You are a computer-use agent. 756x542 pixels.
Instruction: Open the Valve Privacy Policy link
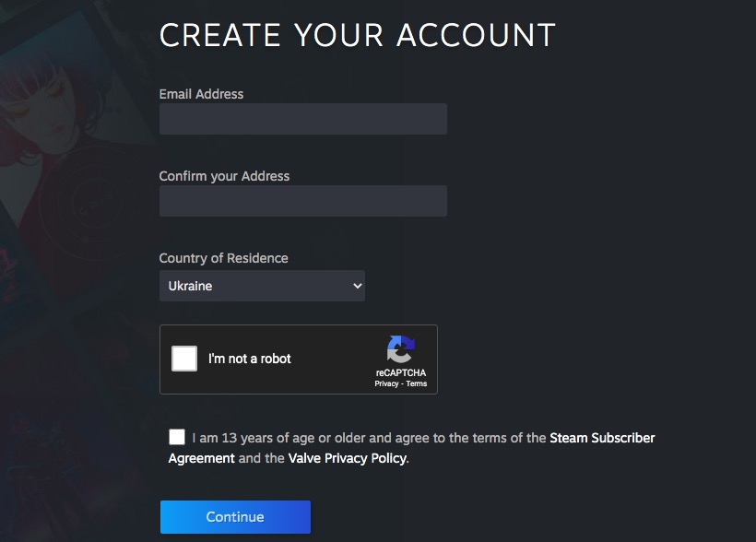[x=347, y=457]
